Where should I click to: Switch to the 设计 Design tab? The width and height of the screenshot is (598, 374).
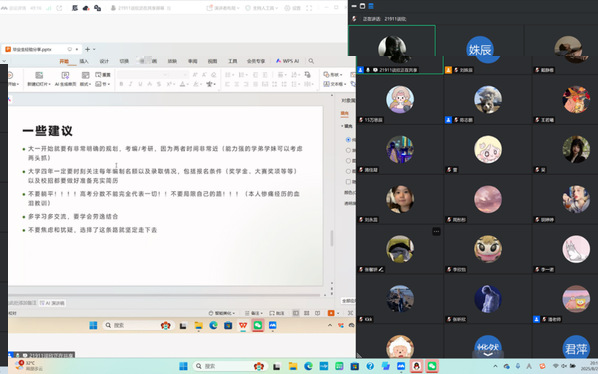point(104,61)
